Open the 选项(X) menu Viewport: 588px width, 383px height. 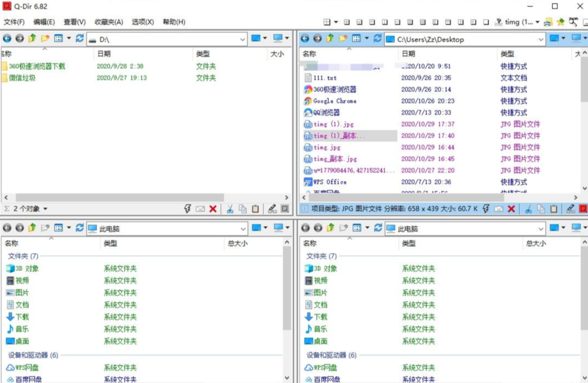(x=143, y=22)
